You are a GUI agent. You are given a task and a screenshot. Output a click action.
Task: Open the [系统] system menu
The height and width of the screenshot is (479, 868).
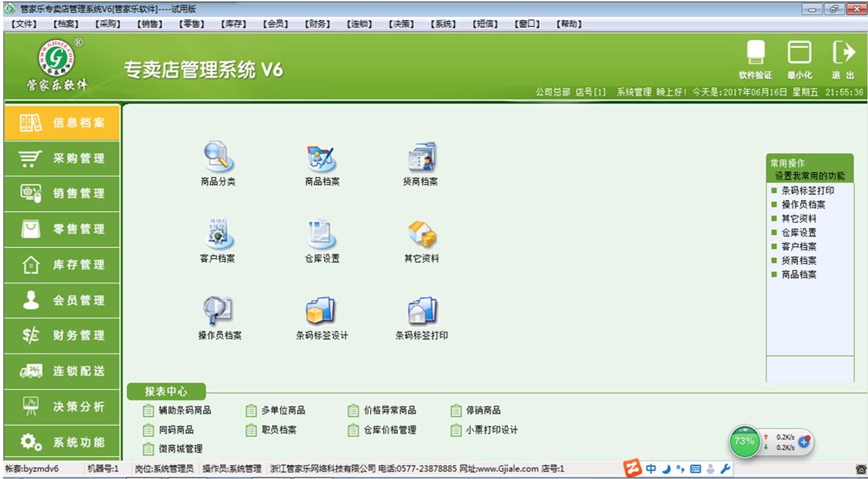coord(442,23)
